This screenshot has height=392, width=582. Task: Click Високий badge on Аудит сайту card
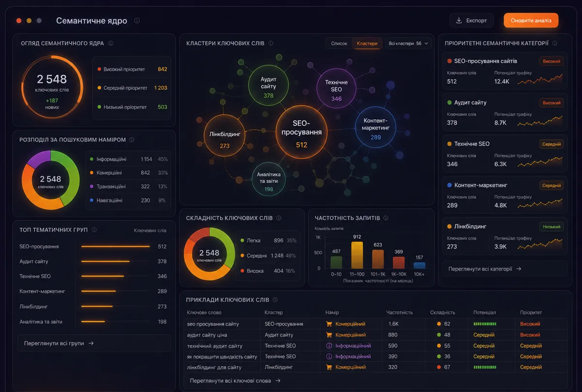coord(551,103)
